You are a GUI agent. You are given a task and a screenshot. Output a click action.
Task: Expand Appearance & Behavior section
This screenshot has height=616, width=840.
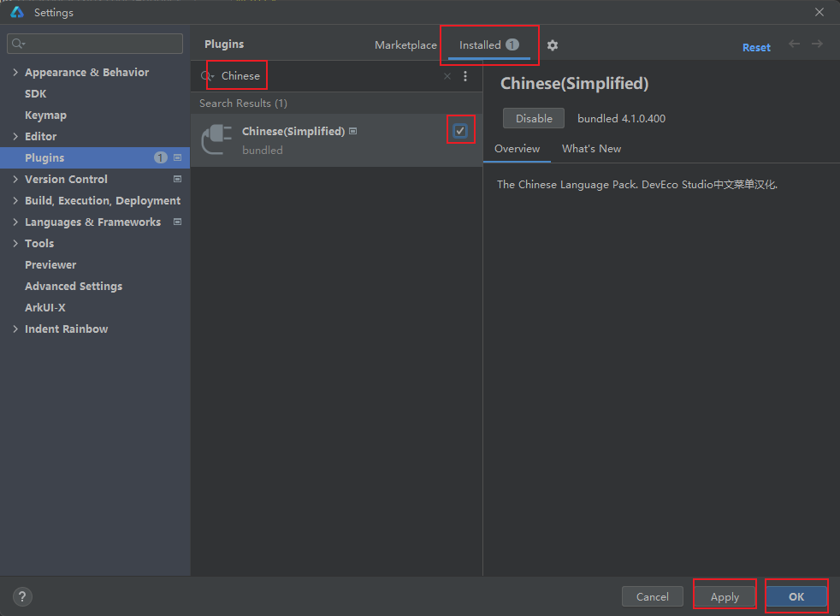[15, 73]
